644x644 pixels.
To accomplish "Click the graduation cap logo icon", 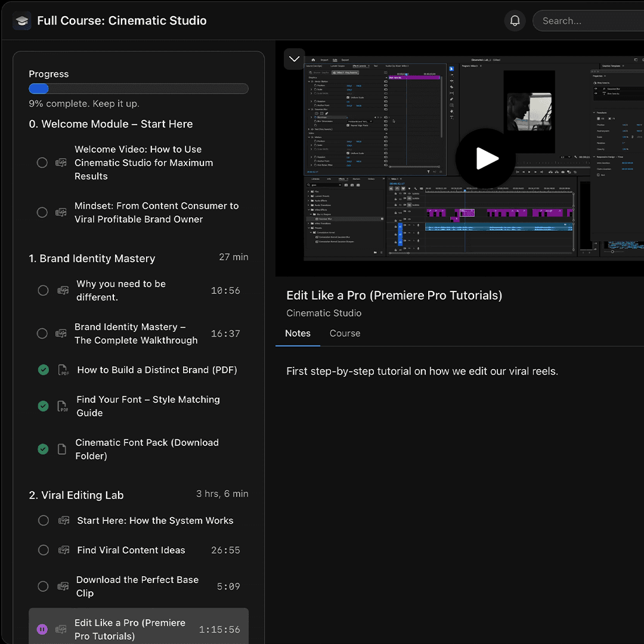I will [x=22, y=20].
